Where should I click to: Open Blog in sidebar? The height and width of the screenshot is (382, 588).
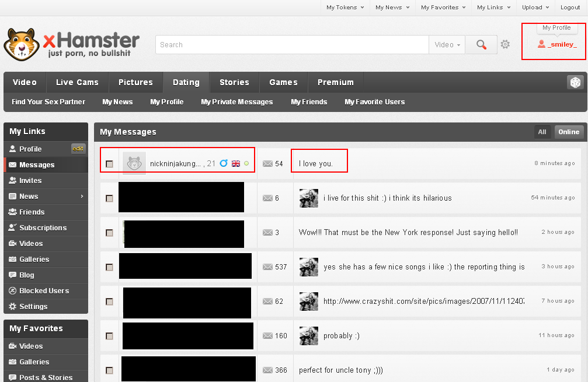click(x=46, y=275)
